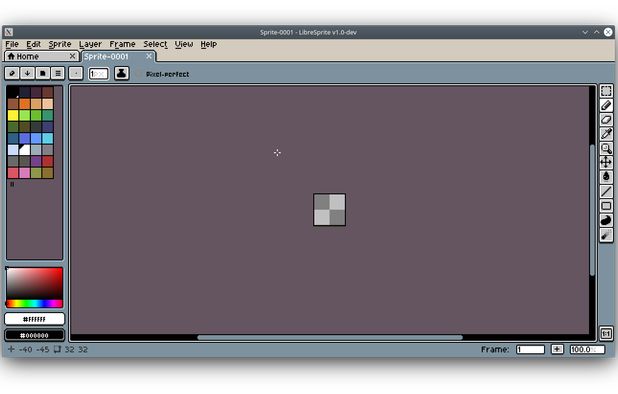Click the sprite canvas checkerboard
The image size is (618, 394).
329,210
